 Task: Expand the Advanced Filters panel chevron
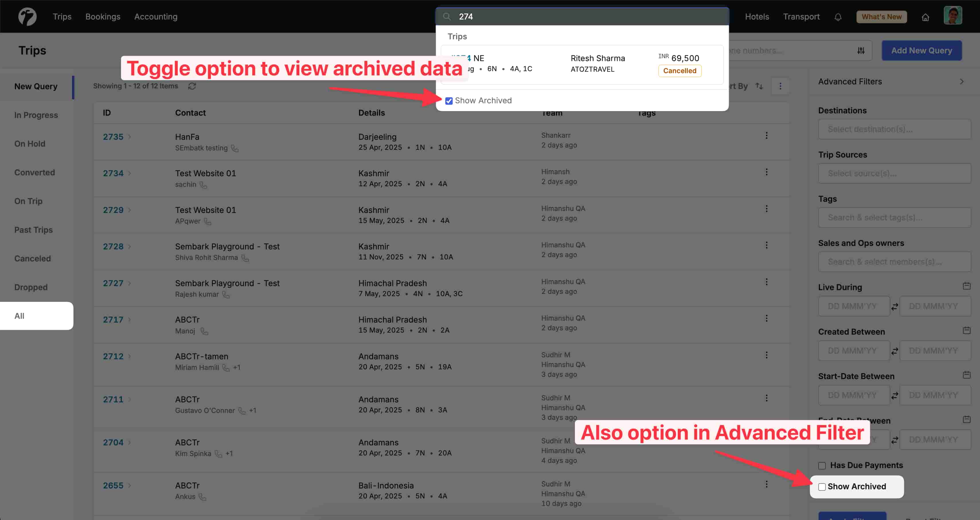pos(962,82)
